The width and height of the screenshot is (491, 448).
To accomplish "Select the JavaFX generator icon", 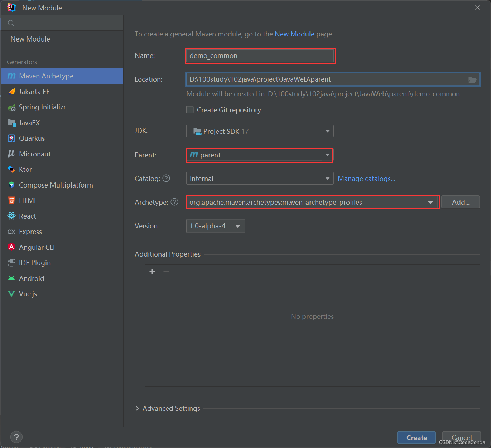I will coord(12,123).
